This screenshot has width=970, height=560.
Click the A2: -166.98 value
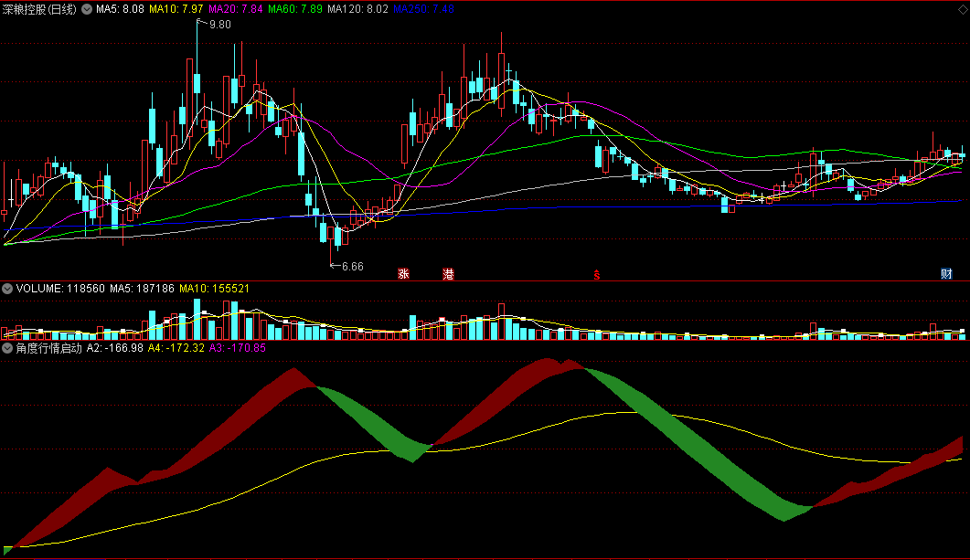click(114, 349)
